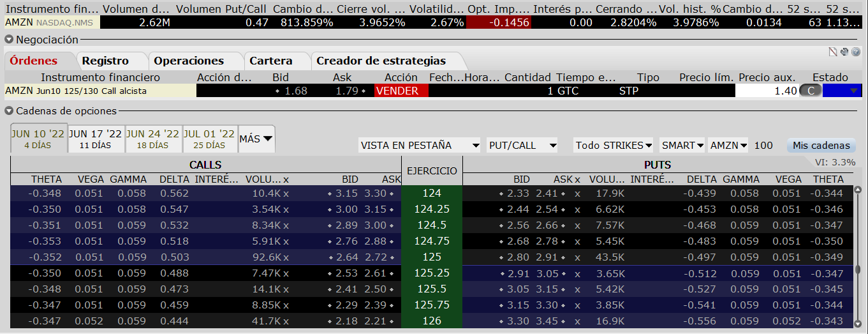Click the Instrumento financiero orders column header

[101, 77]
